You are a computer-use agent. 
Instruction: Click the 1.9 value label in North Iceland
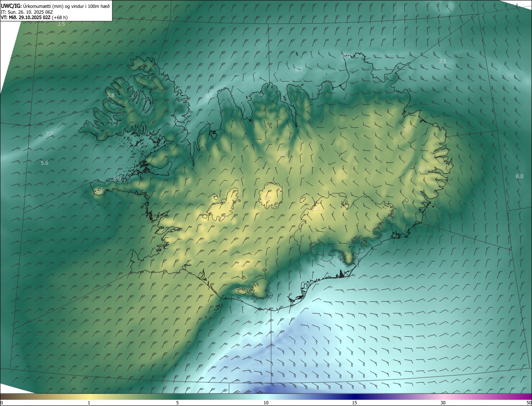tap(282, 154)
